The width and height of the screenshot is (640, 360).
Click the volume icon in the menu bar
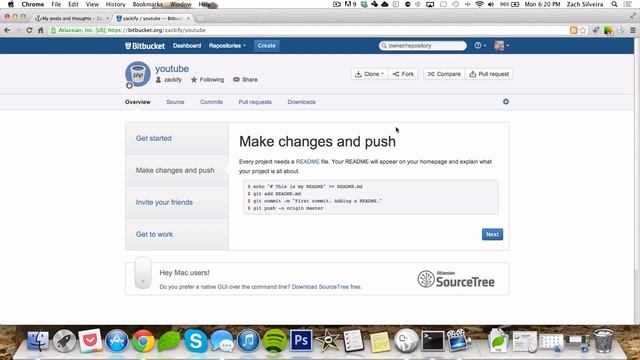coord(491,4)
